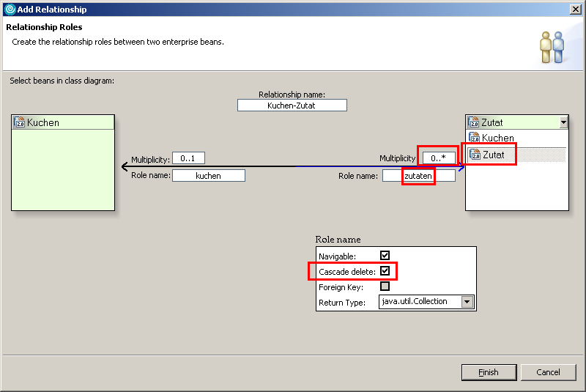
Task: Click the two-people wizard banner icon
Action: [x=552, y=48]
